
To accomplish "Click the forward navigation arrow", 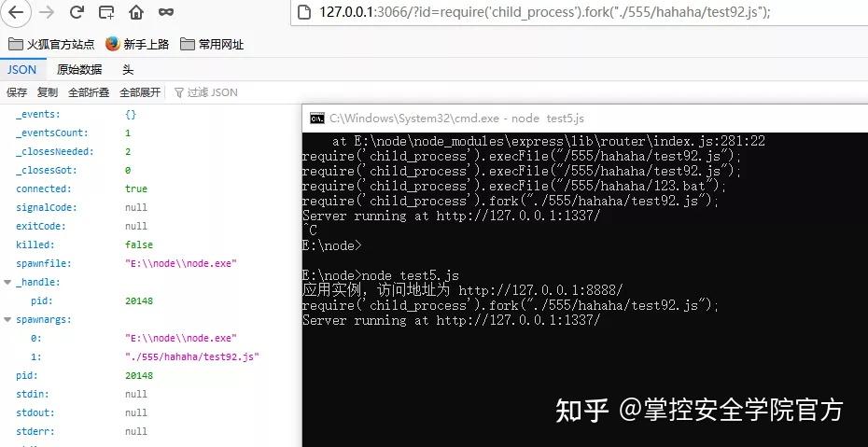I will (x=48, y=11).
